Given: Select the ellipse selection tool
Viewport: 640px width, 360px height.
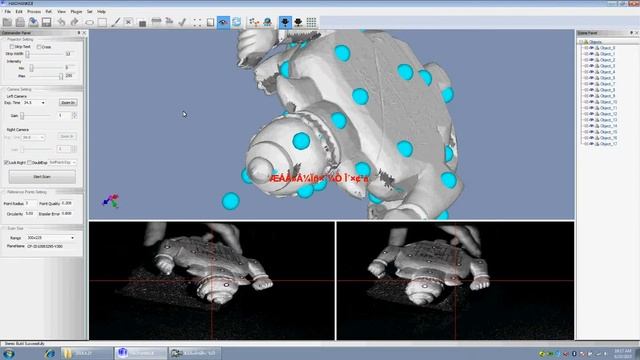Looking at the screenshot, I should coord(89,22).
